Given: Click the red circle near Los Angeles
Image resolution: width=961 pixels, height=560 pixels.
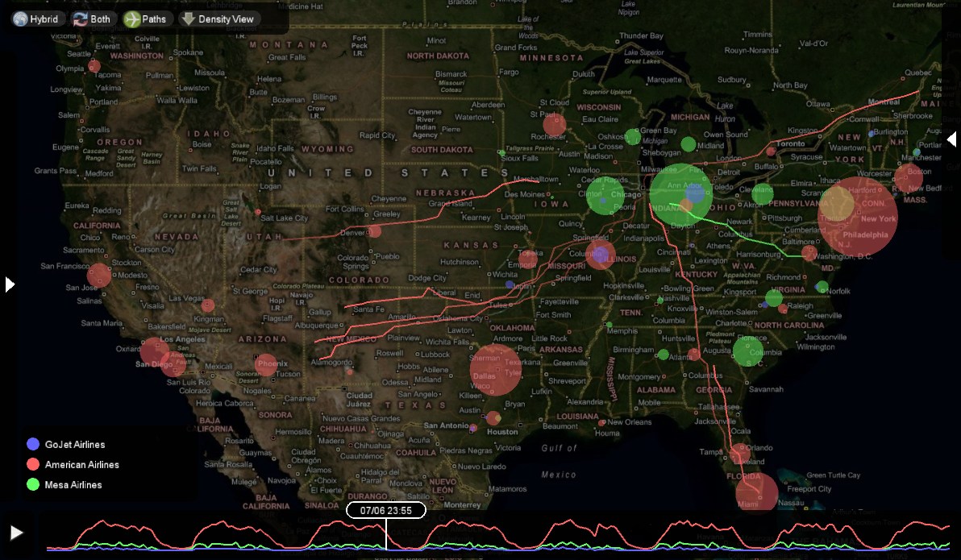Looking at the screenshot, I should coord(155,351).
